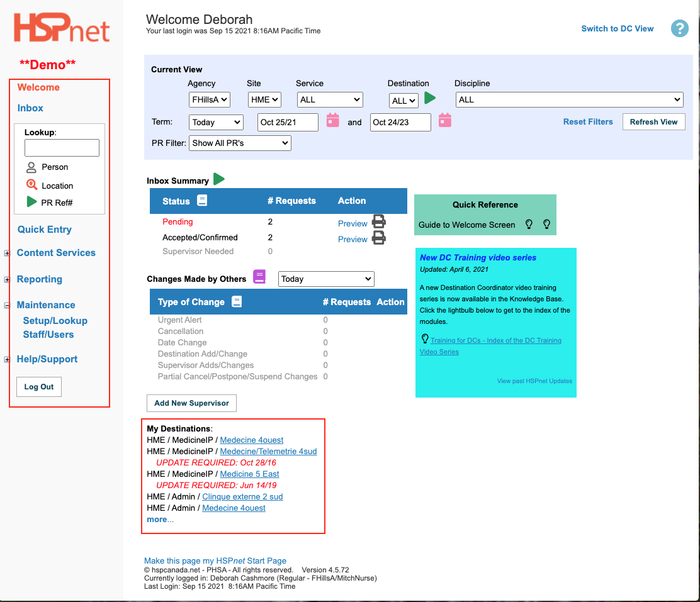This screenshot has height=602, width=700.
Task: Print the Accepted/Confirmed requests preview
Action: (x=378, y=238)
